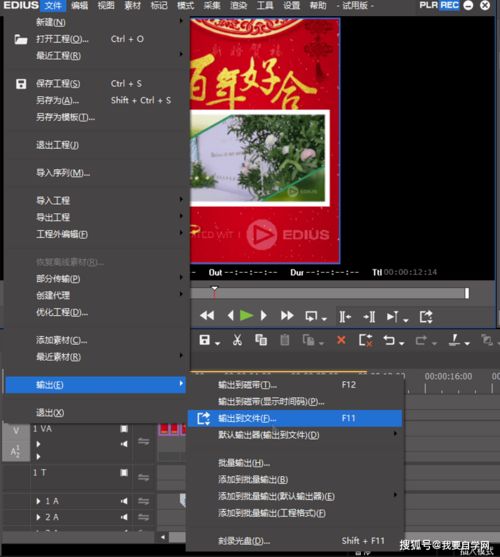Step back one frame in player

[x=230, y=315]
